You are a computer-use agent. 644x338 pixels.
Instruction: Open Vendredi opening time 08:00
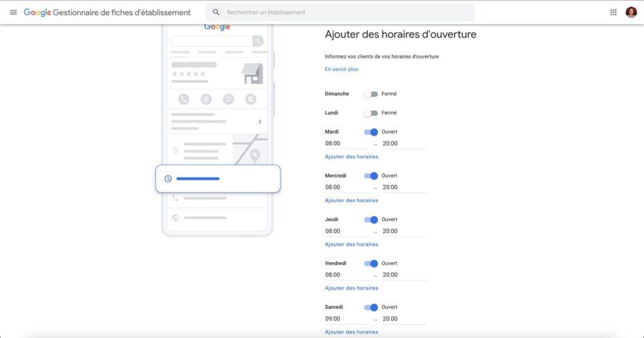pos(347,275)
